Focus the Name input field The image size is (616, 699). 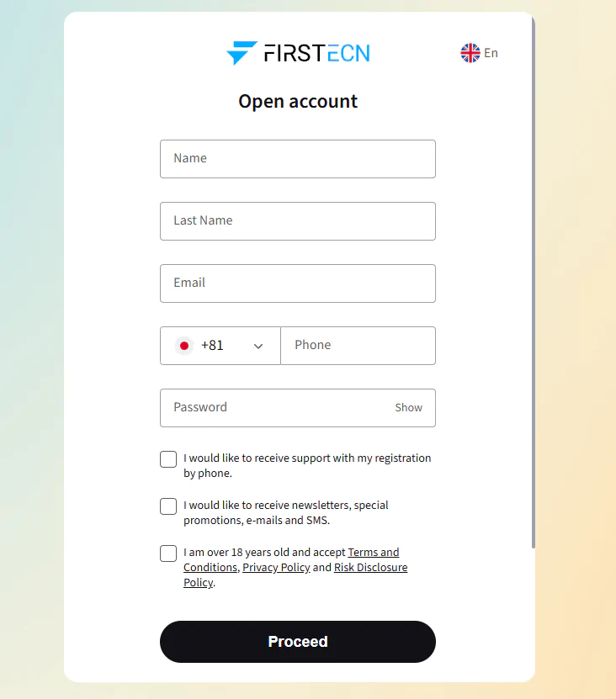tap(298, 159)
